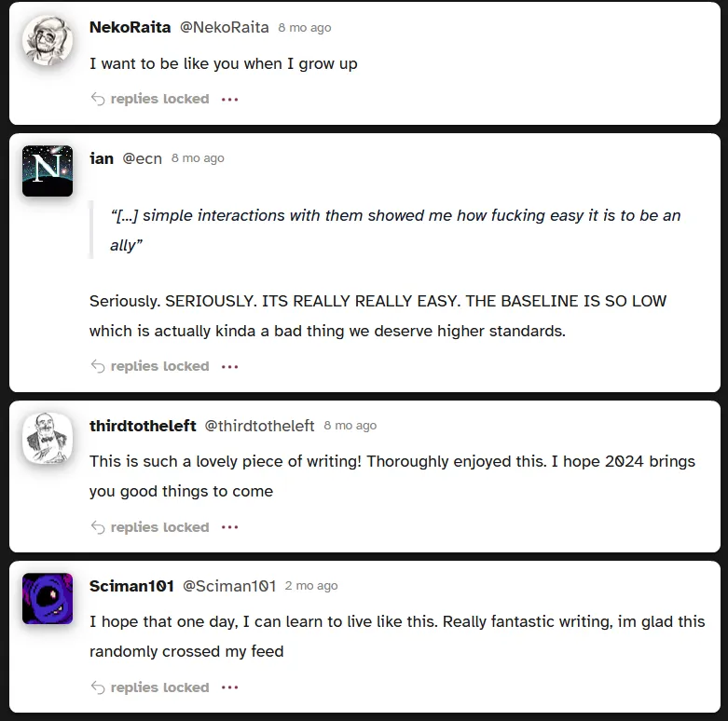Click Sciman101's purple creature avatar
This screenshot has height=721, width=728.
tap(48, 599)
